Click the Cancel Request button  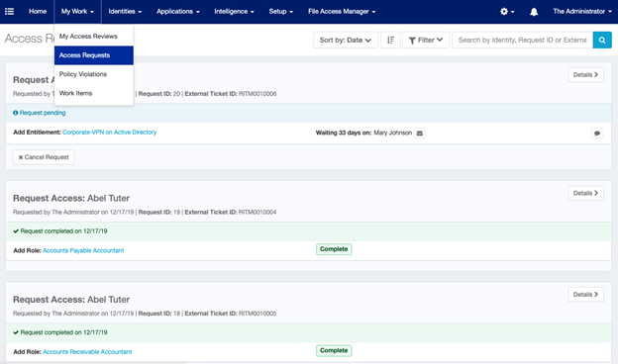pyautogui.click(x=44, y=157)
